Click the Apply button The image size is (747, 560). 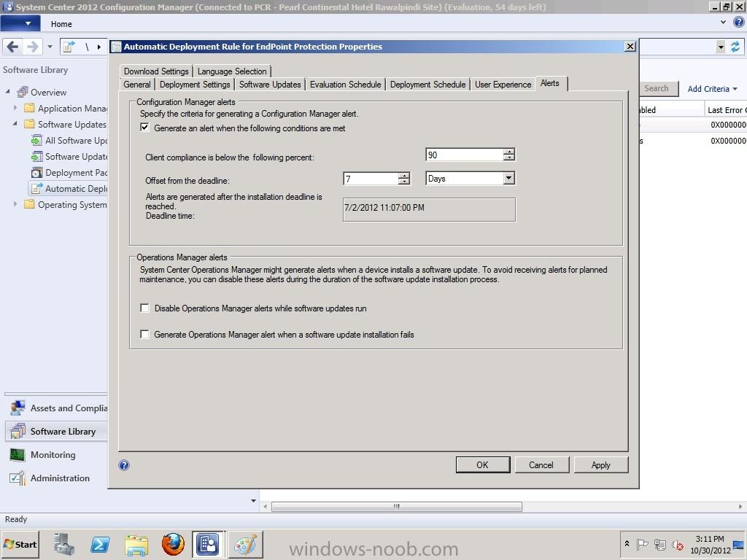pyautogui.click(x=601, y=464)
